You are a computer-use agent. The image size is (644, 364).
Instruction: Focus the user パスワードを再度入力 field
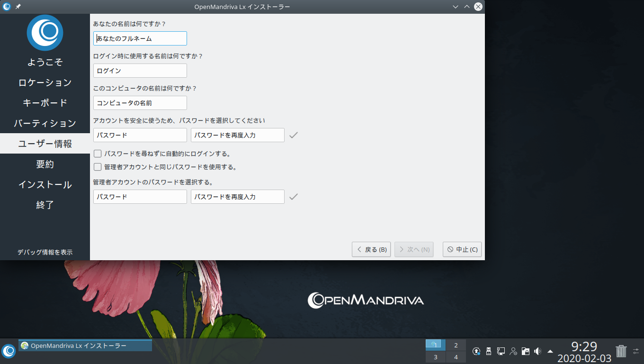pos(238,135)
